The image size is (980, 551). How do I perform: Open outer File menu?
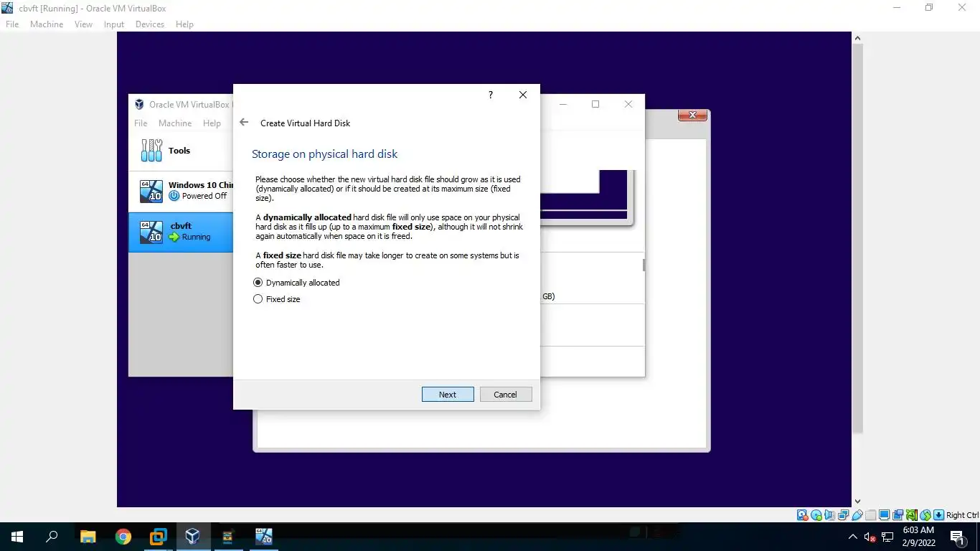tap(12, 24)
